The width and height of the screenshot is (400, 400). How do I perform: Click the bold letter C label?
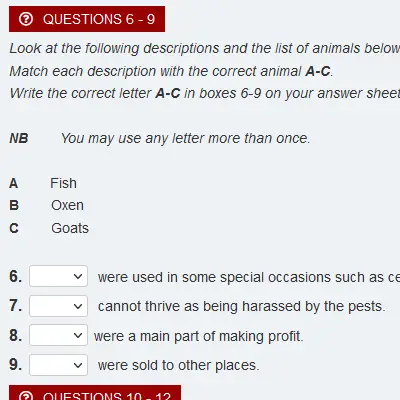[14, 228]
